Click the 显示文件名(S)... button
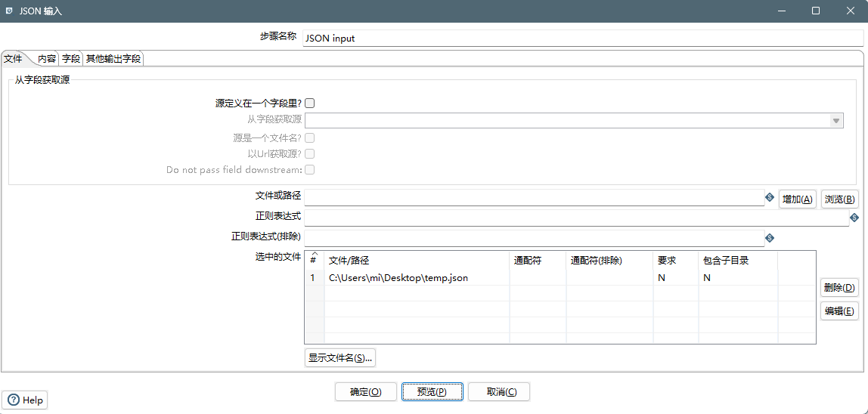The width and height of the screenshot is (868, 414). (340, 357)
